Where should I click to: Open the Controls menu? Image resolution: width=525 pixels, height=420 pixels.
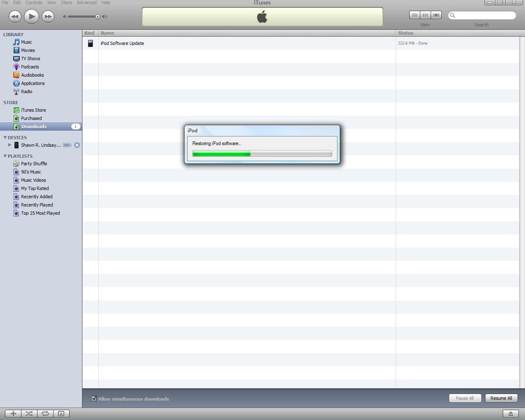click(34, 2)
